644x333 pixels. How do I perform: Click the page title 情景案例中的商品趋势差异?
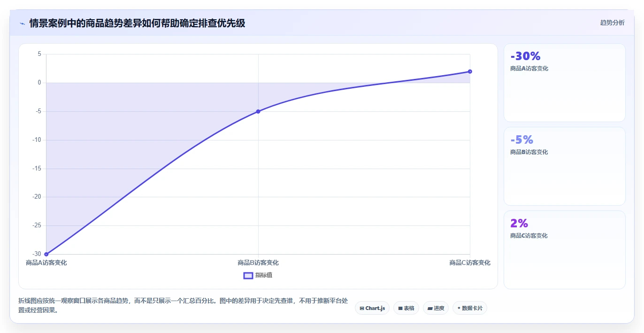click(137, 23)
